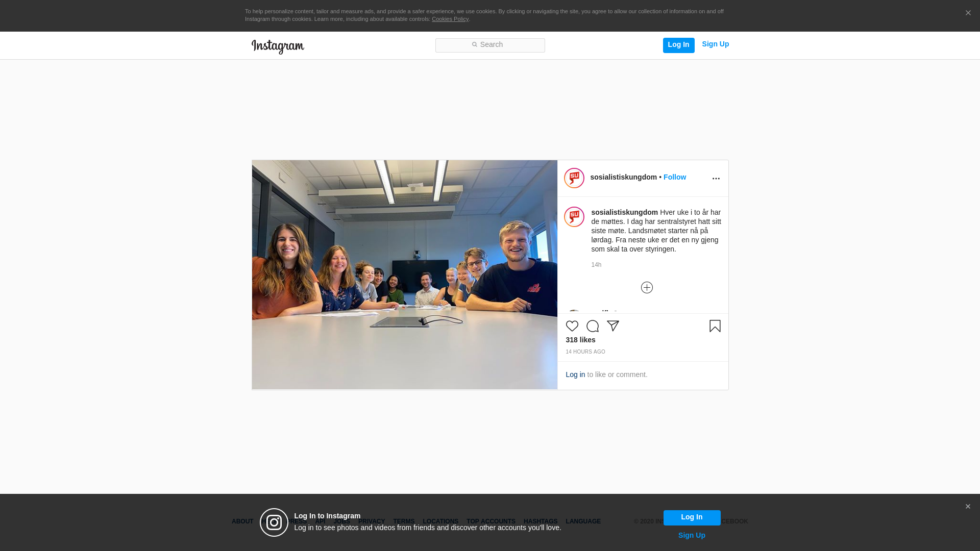Click the Instagram camera icon in login banner
The image size is (980, 551).
tap(274, 522)
